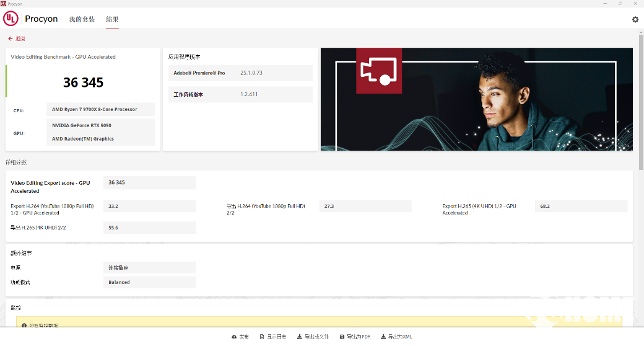Click the 导出为XML button
This screenshot has width=644, height=346.
(x=396, y=337)
